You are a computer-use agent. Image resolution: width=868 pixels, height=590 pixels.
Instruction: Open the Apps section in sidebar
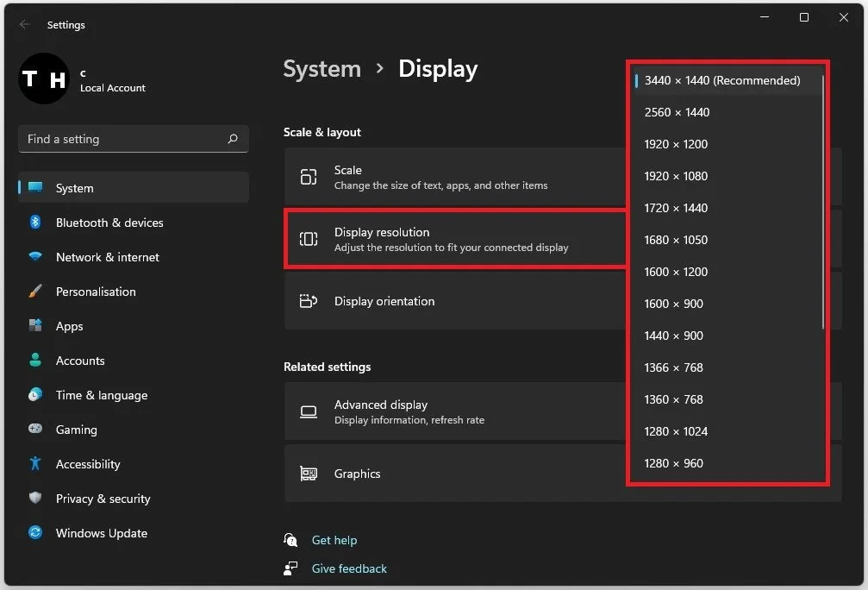pyautogui.click(x=71, y=326)
